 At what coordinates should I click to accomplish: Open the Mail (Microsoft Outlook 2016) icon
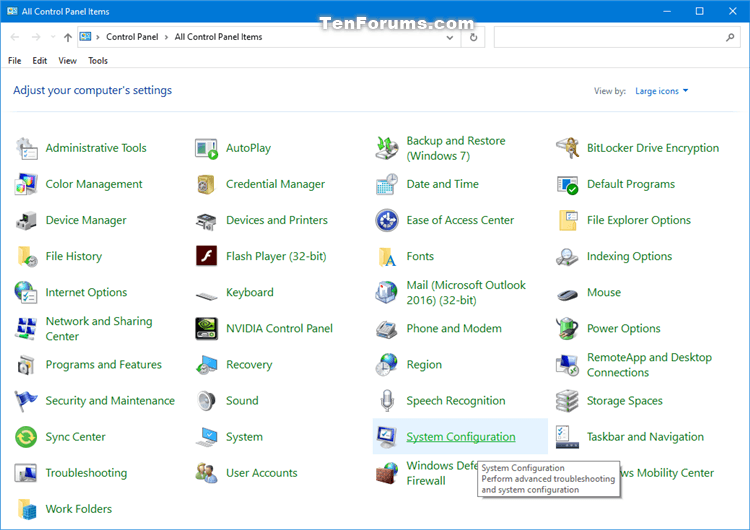[387, 293]
